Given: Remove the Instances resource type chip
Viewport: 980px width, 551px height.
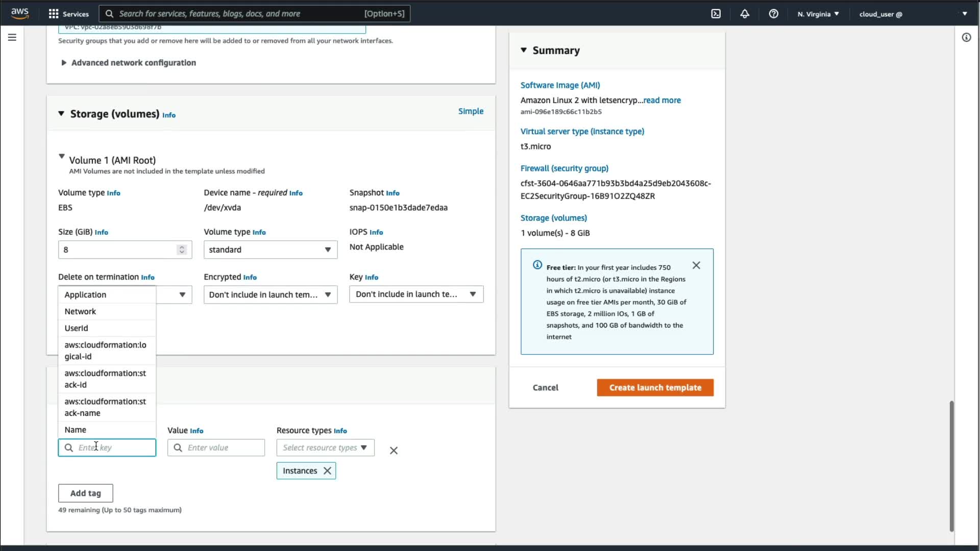Looking at the screenshot, I should click(327, 471).
